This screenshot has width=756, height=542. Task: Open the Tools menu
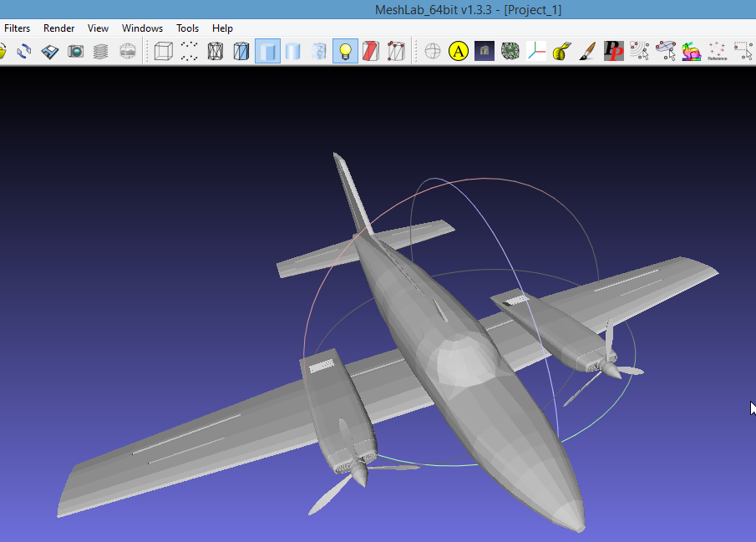coord(187,28)
